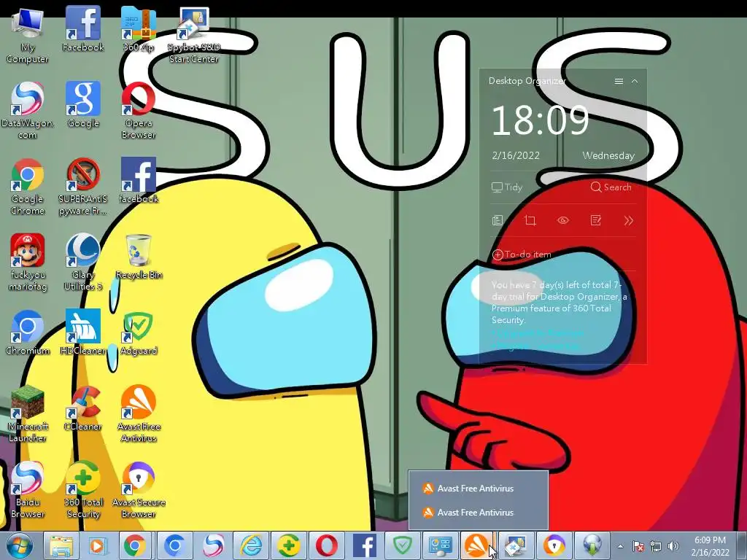Launch the Baidu Browser desktop shortcut

27,490
